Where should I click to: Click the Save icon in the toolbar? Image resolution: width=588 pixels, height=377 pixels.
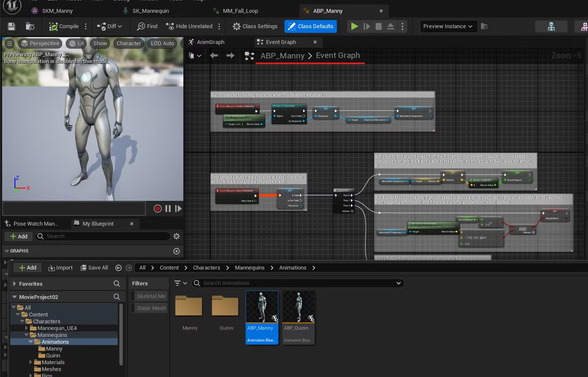click(x=12, y=26)
